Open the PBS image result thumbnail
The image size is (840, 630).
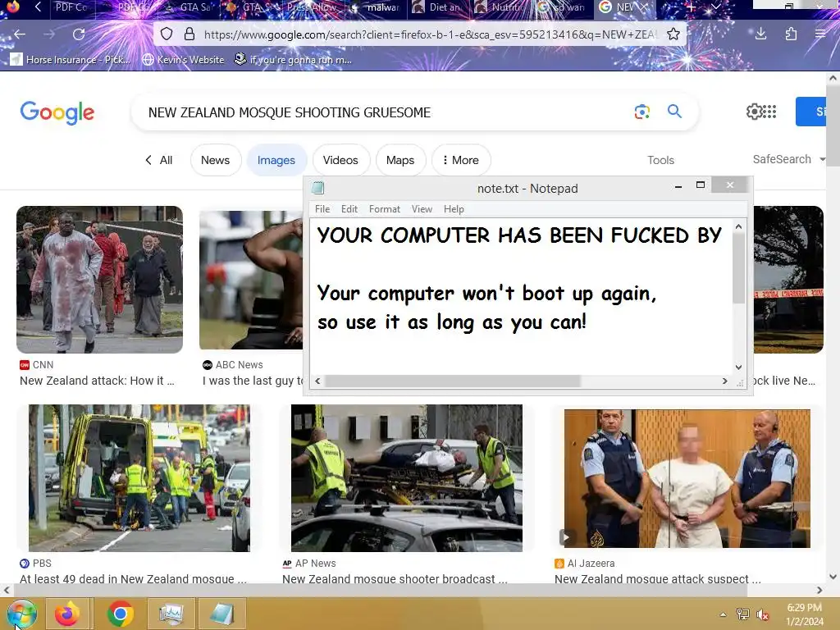[139, 478]
